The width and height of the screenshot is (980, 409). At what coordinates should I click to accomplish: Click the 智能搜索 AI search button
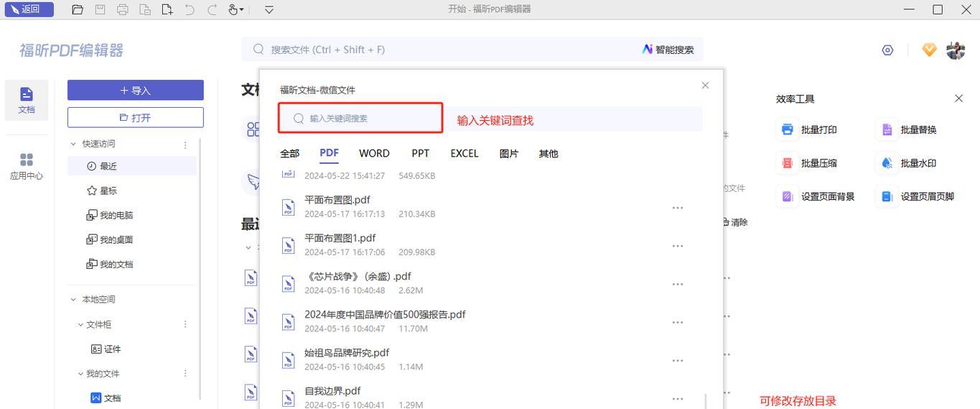[668, 50]
